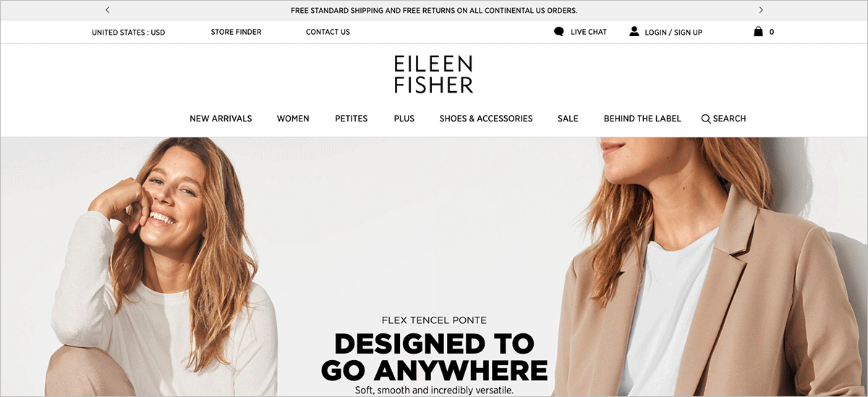Select the Login / Sign Up link
Image resolution: width=868 pixels, height=397 pixels.
[x=673, y=33]
